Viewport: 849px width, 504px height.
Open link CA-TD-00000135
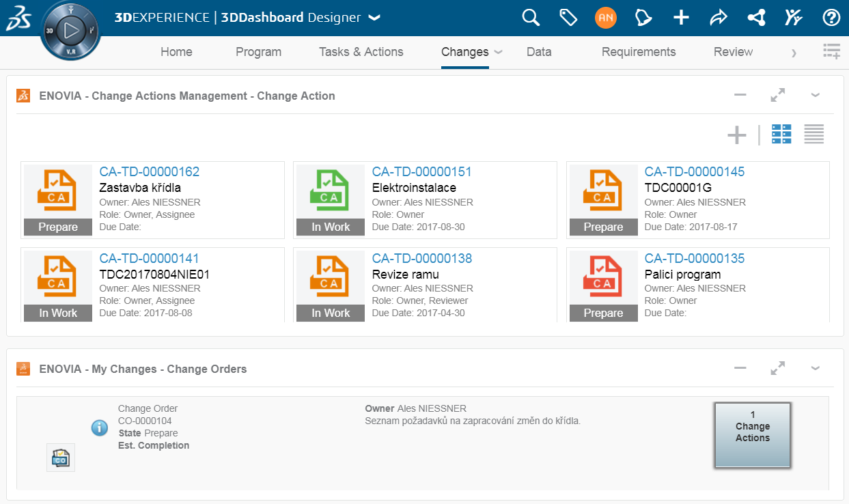(695, 259)
